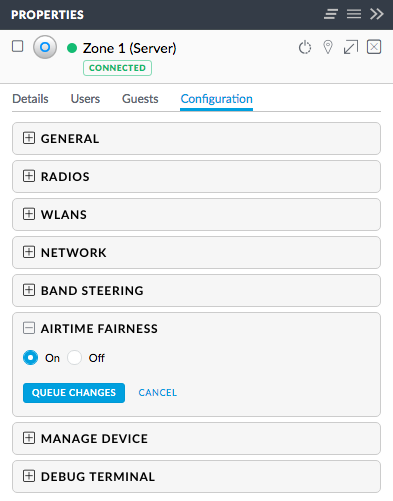Viewport: 393px width, 501px height.
Task: Pop out panel with diagonal arrow icon
Action: pos(351,47)
